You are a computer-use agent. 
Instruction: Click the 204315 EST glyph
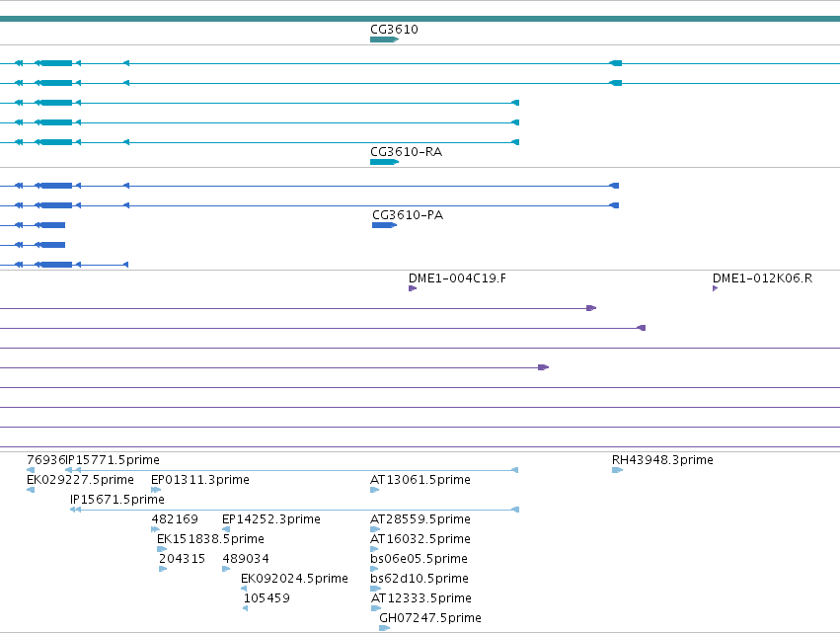(x=163, y=569)
